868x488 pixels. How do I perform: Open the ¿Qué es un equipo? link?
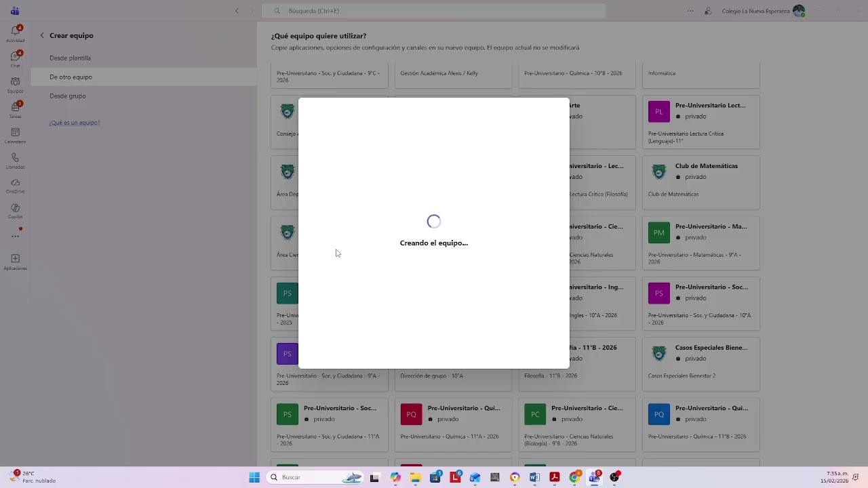pos(75,123)
